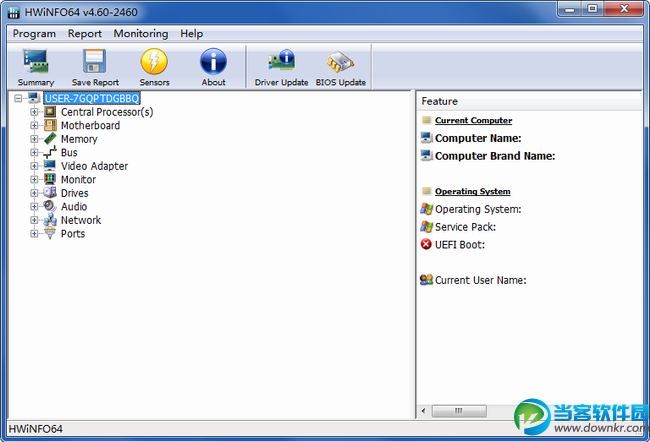Select the Drives label in tree
The height and width of the screenshot is (442, 650).
click(x=75, y=193)
